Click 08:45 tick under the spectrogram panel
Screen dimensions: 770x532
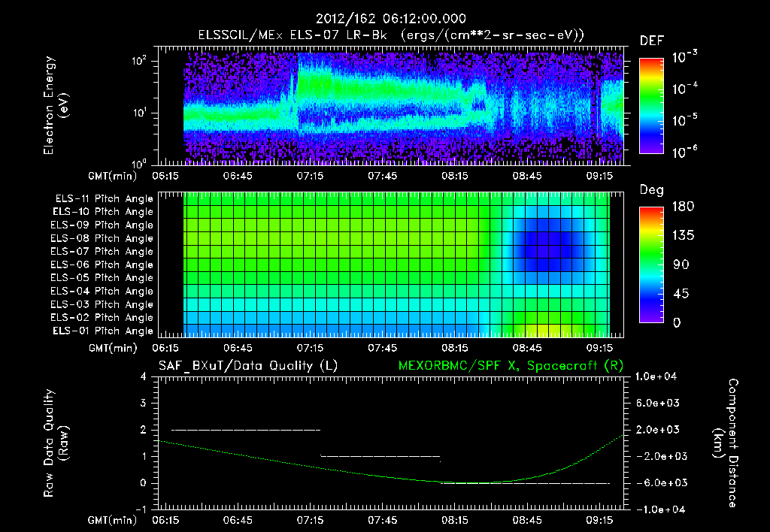click(x=527, y=176)
